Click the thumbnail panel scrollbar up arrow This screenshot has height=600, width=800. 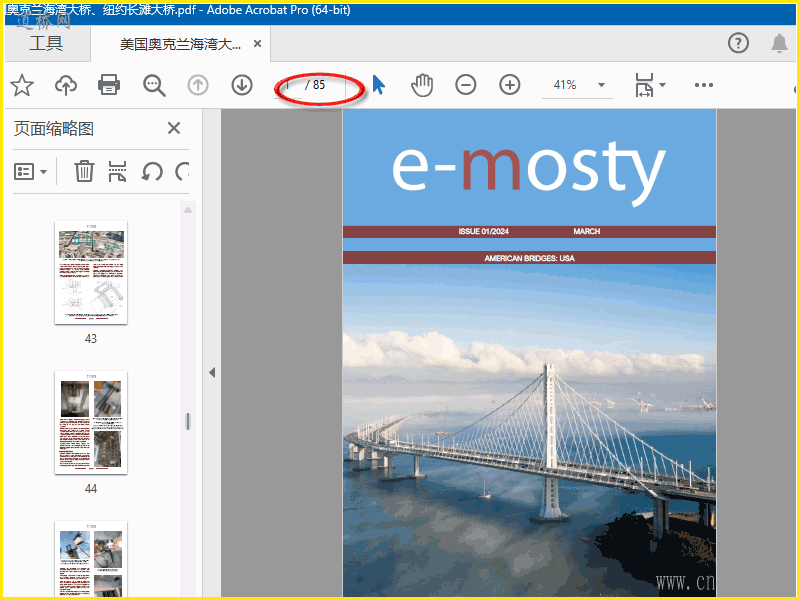coord(188,210)
